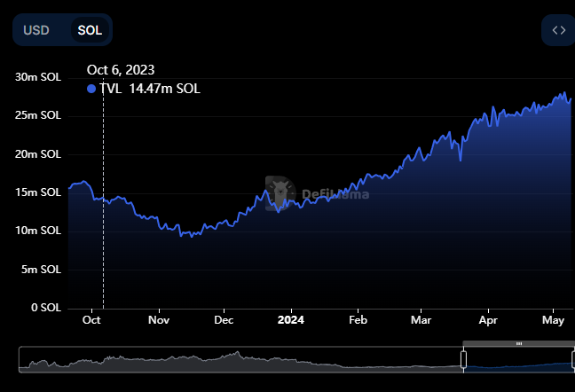The image size is (575, 392).
Task: Click the Oct label on time axis
Action: point(91,320)
